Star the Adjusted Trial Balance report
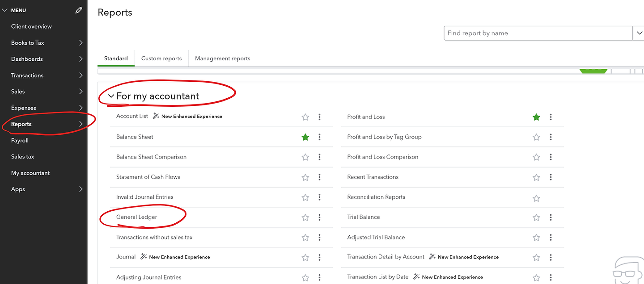 (x=536, y=238)
